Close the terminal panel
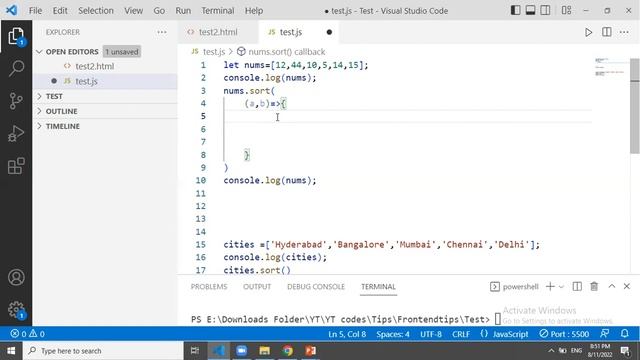The height and width of the screenshot is (360, 640). pos(627,287)
